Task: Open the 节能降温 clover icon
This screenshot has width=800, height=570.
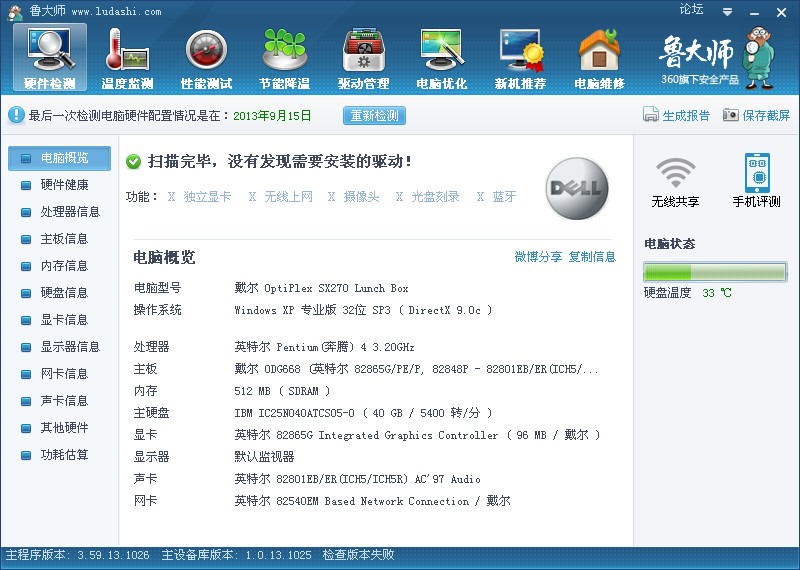Action: (x=284, y=59)
